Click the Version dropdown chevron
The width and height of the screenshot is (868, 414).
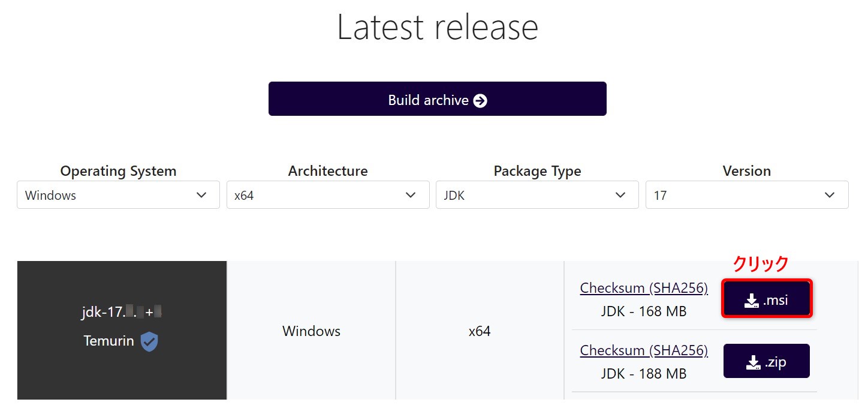tap(830, 195)
